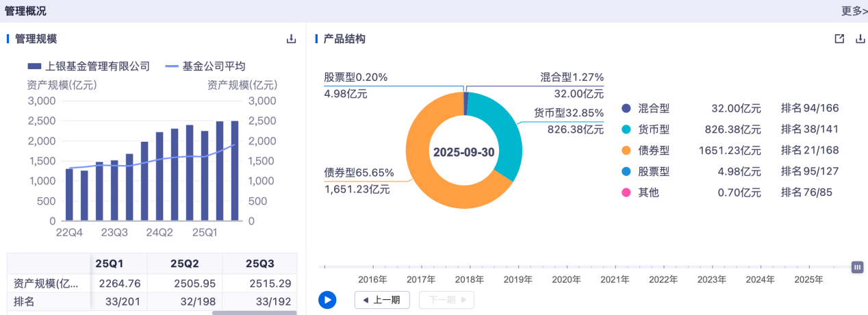Screen dimensions: 868x315
Task: Toggle 基金公司平均 line series legend
Action: (x=205, y=66)
